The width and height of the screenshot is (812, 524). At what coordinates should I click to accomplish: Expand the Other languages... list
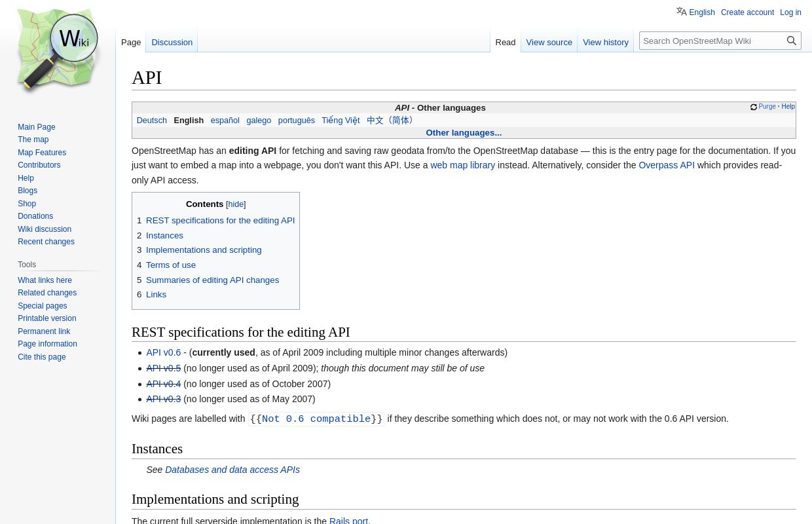coord(464,132)
